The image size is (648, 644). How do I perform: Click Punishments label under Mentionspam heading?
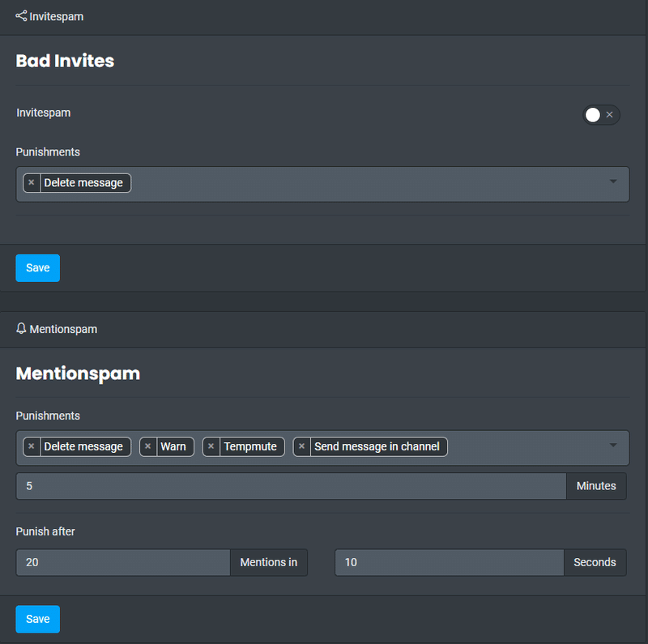click(48, 416)
